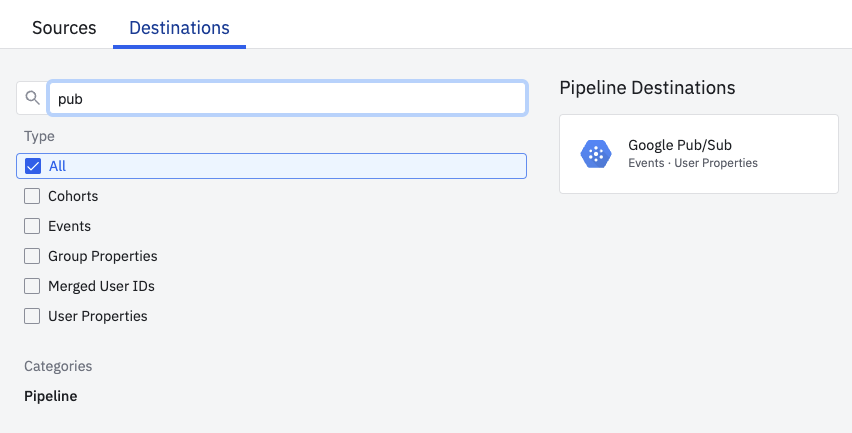The image size is (852, 433).
Task: Switch to the Sources tab
Action: click(64, 28)
